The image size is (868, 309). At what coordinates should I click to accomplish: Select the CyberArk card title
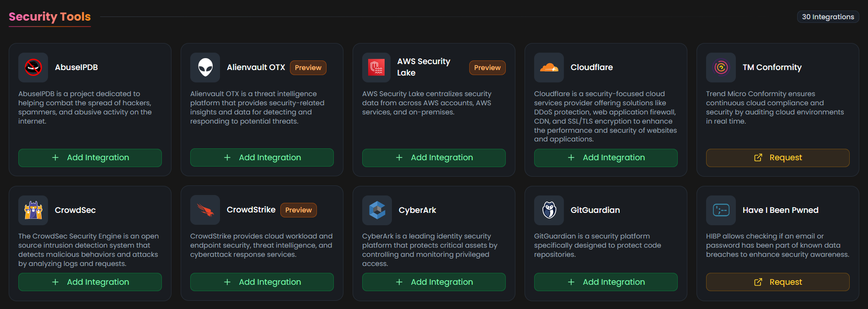(x=418, y=210)
